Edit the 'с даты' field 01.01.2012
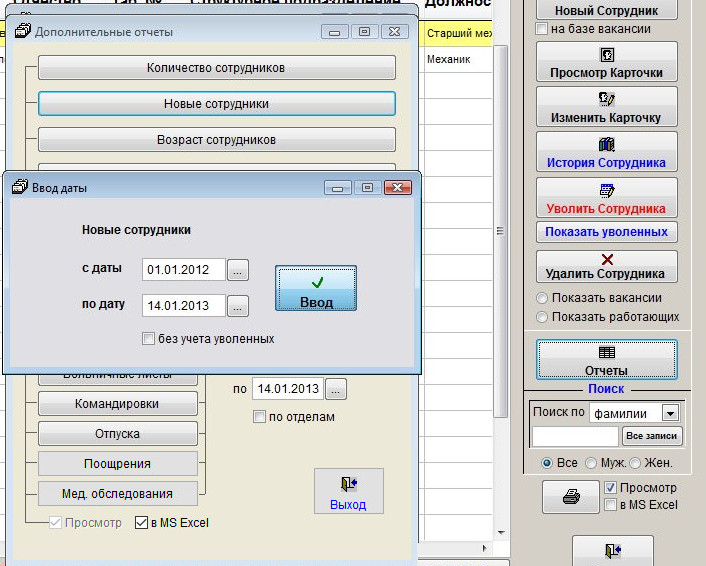706x566 pixels. pos(184,270)
